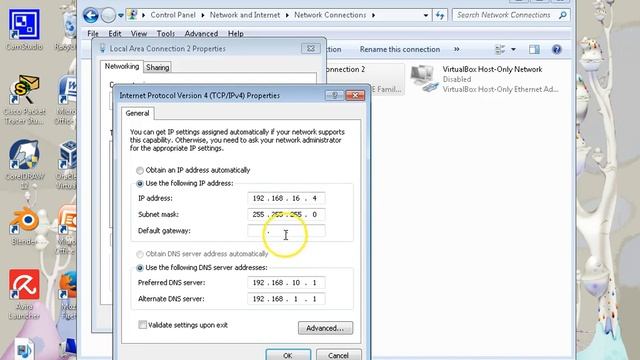
Task: Expand breadcrumb arrow after Network and Internet
Action: point(287,15)
